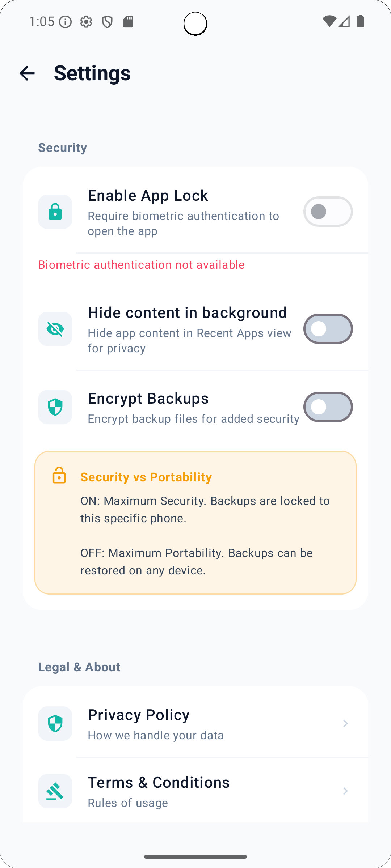Click the orange padlock icon in the warning box
The width and height of the screenshot is (391, 868).
point(60,476)
